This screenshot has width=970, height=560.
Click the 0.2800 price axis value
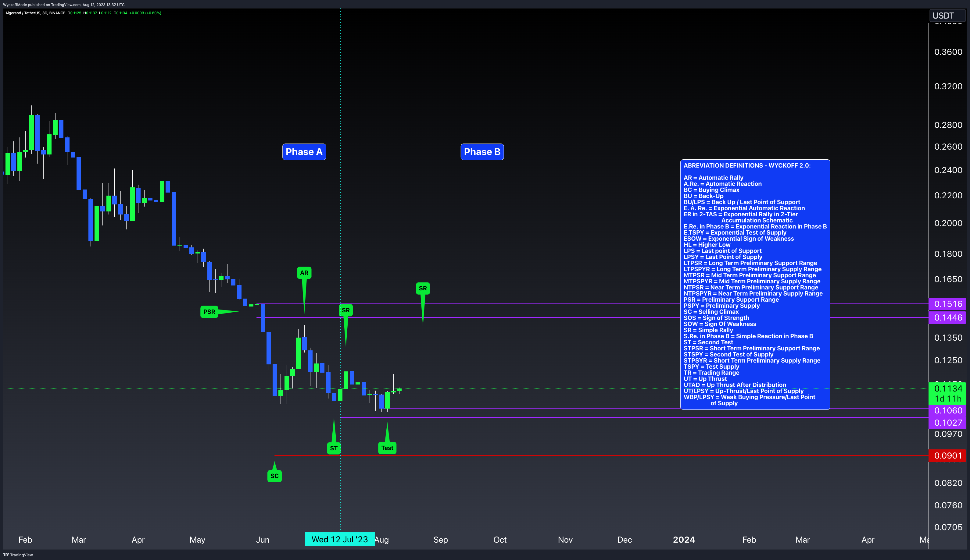coord(948,125)
